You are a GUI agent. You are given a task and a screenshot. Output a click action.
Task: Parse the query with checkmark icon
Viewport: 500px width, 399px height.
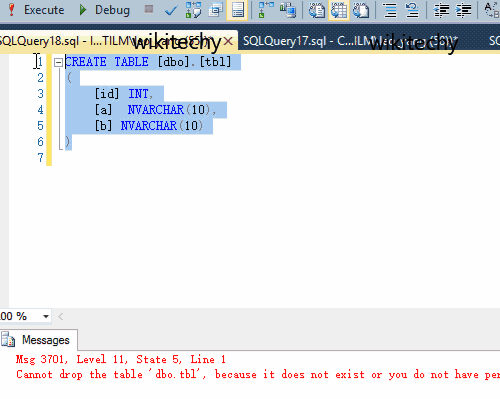point(171,11)
